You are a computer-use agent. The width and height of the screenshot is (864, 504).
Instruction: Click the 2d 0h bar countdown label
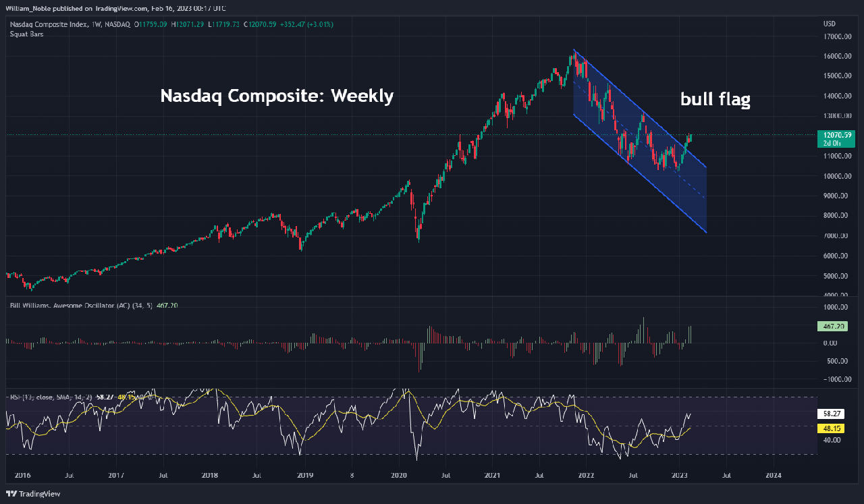[831, 143]
